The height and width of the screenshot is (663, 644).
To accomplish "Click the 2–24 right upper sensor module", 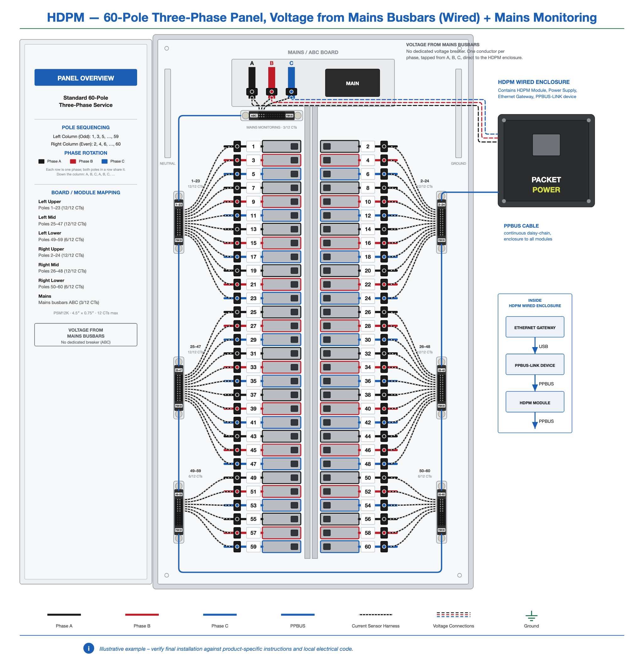I will point(441,222).
